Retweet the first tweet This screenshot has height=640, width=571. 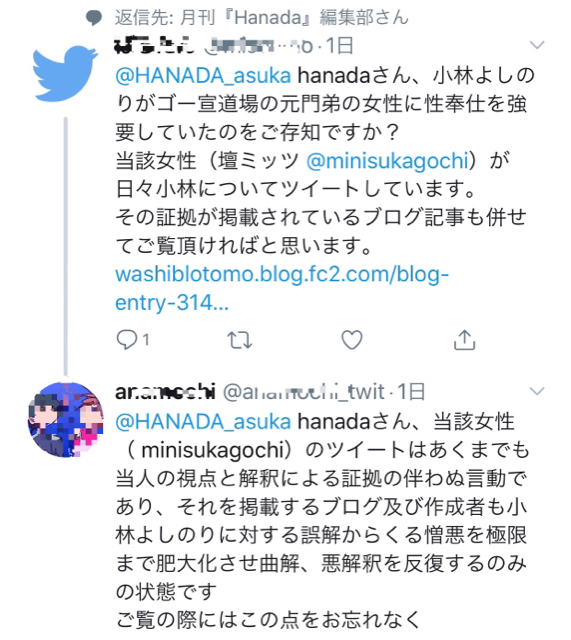[240, 340]
